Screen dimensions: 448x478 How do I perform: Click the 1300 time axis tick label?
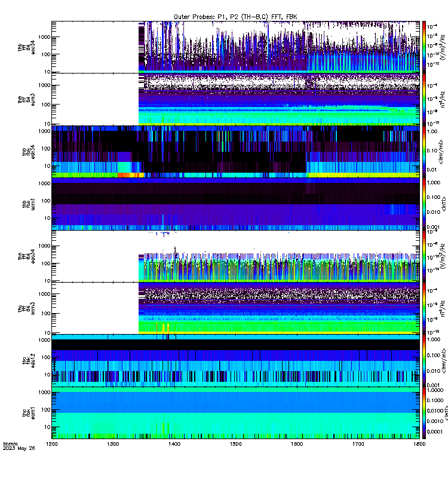tap(113, 444)
